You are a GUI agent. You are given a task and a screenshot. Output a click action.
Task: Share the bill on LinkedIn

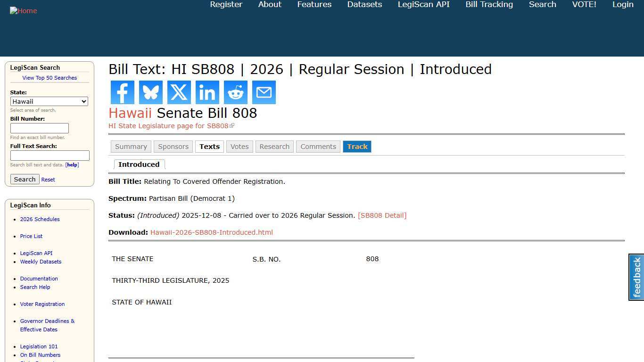pyautogui.click(x=207, y=92)
